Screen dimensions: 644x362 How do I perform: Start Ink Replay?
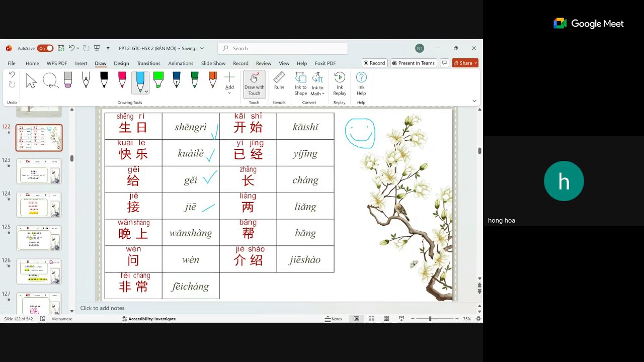click(x=340, y=83)
